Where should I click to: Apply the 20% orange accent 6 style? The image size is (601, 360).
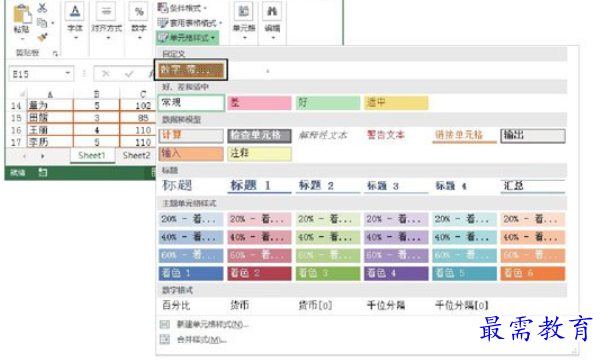pos(533,219)
